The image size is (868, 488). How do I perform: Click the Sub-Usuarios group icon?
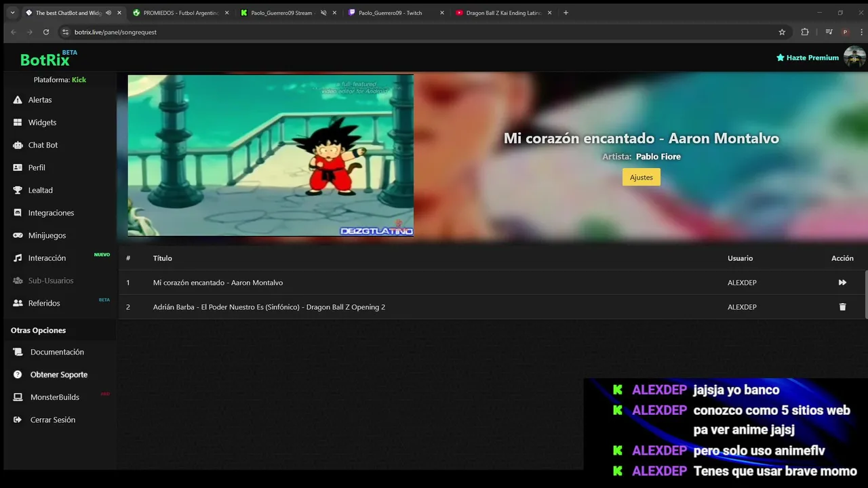click(x=18, y=281)
